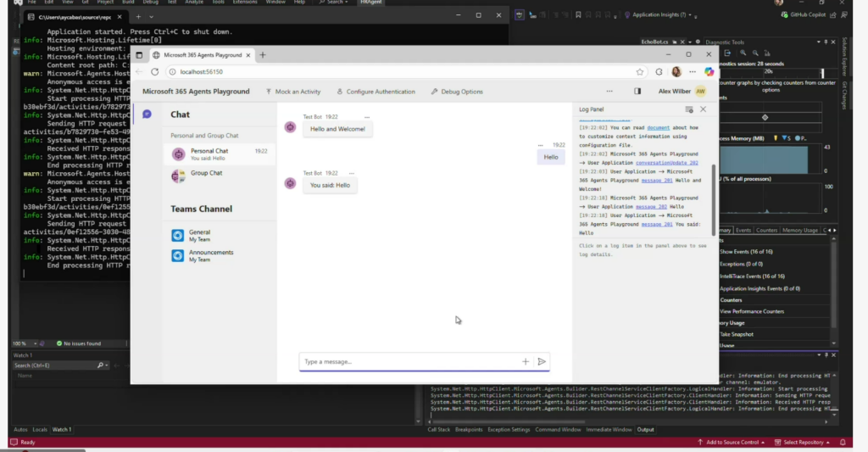
Task: Switch to Events tab in Diagnostic Tools
Action: 743,231
